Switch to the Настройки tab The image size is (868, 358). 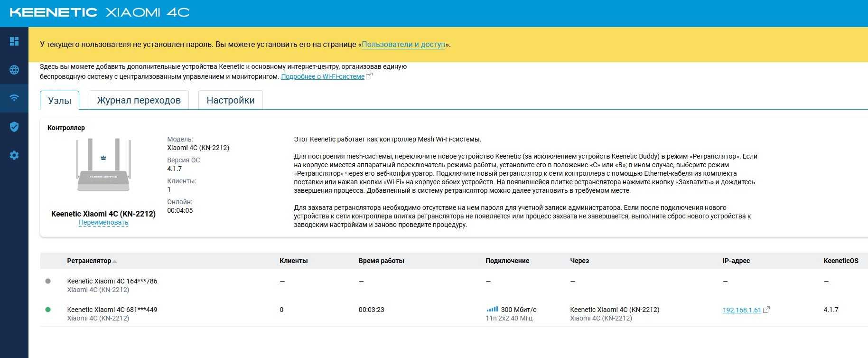pyautogui.click(x=231, y=100)
